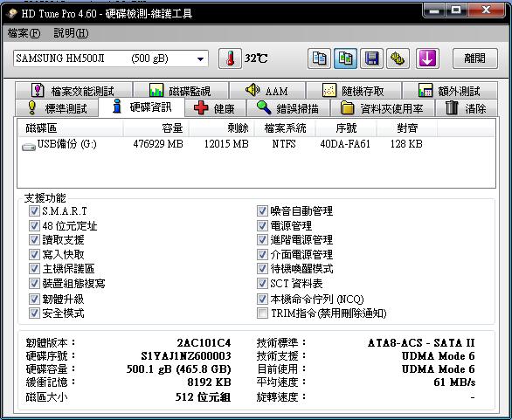Switch to the 資料夾使用率 folder tab
The image size is (512, 420).
[382, 107]
